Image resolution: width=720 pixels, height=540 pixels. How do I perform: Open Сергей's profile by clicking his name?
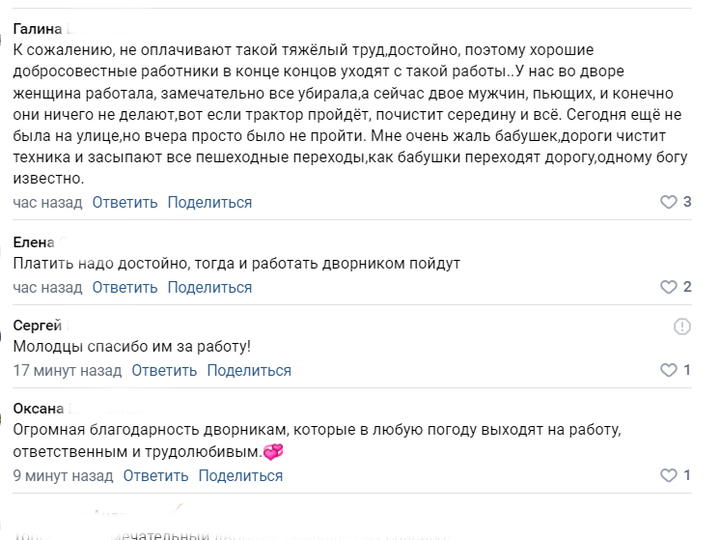(37, 326)
